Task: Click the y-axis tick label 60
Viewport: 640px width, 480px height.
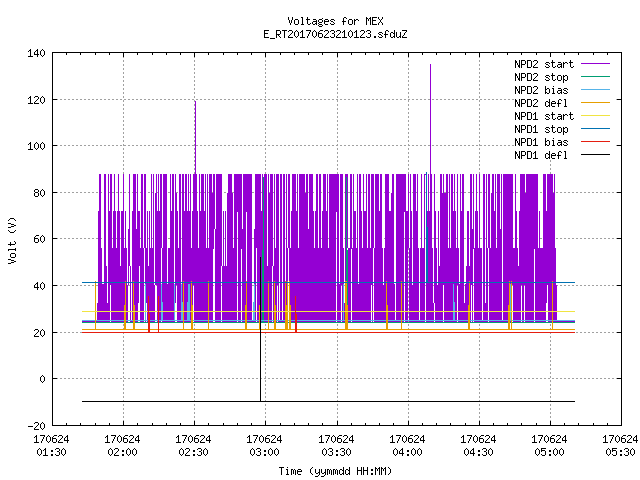Action: pos(39,239)
